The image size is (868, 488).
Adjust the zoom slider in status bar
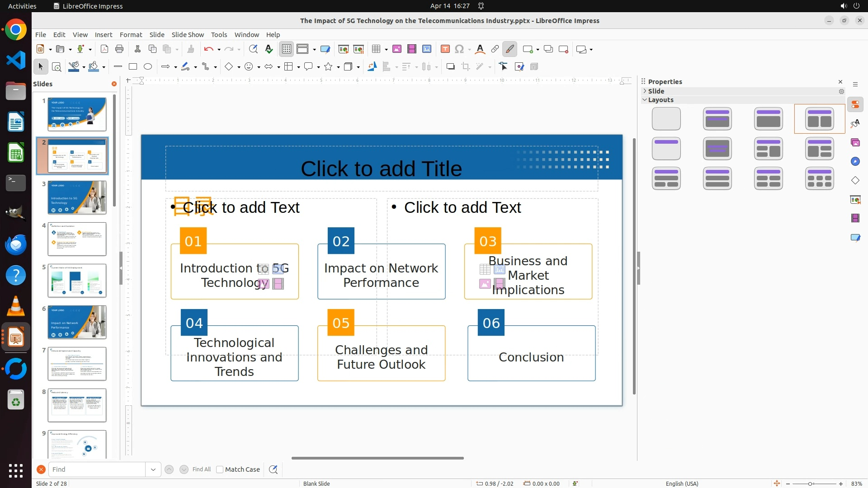810,484
